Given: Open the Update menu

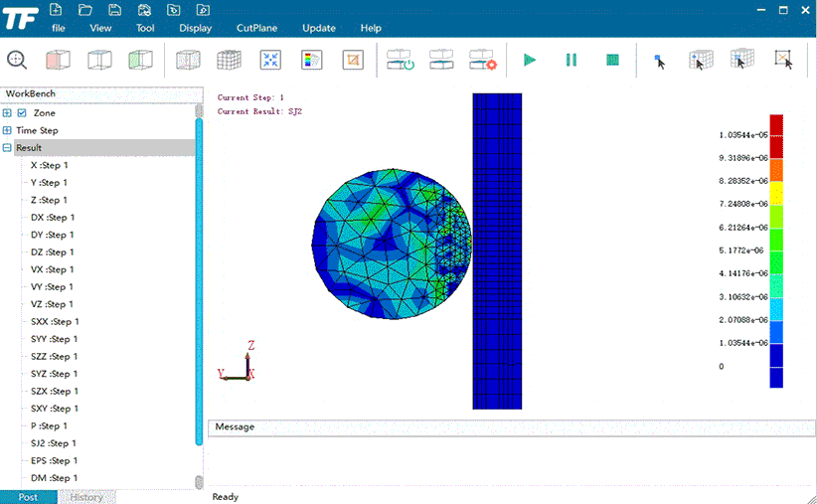Looking at the screenshot, I should pyautogui.click(x=319, y=28).
